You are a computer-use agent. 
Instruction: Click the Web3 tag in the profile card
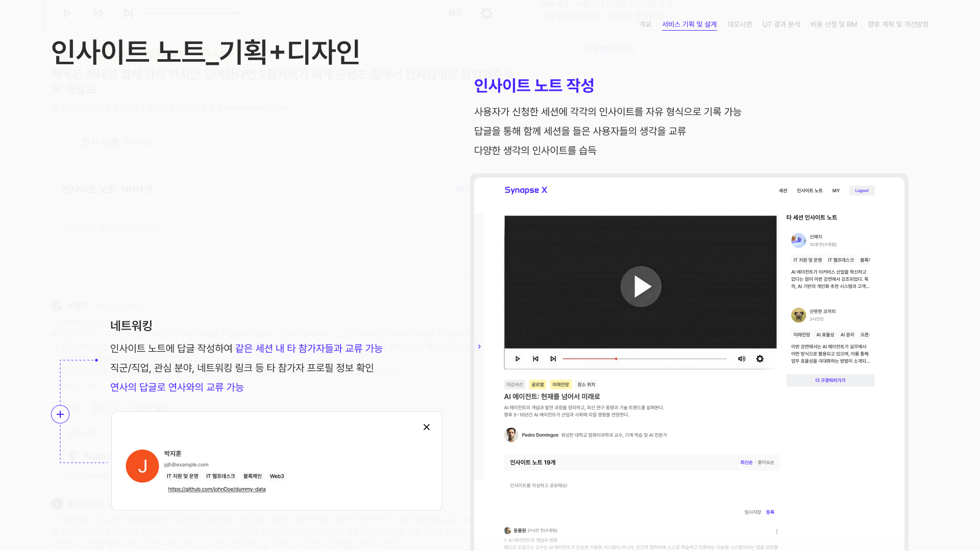pos(277,477)
